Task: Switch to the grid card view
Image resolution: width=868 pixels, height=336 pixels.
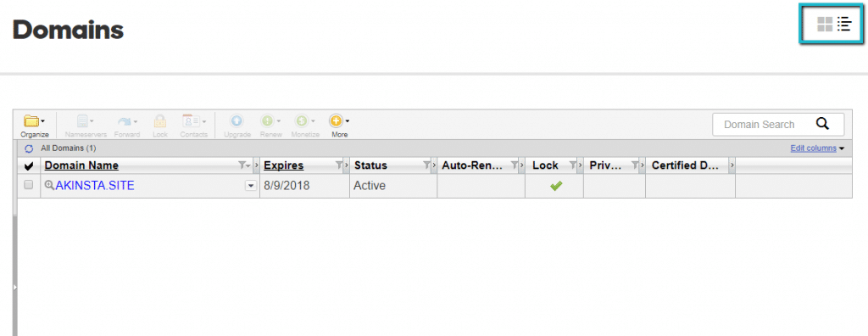Action: click(x=825, y=24)
